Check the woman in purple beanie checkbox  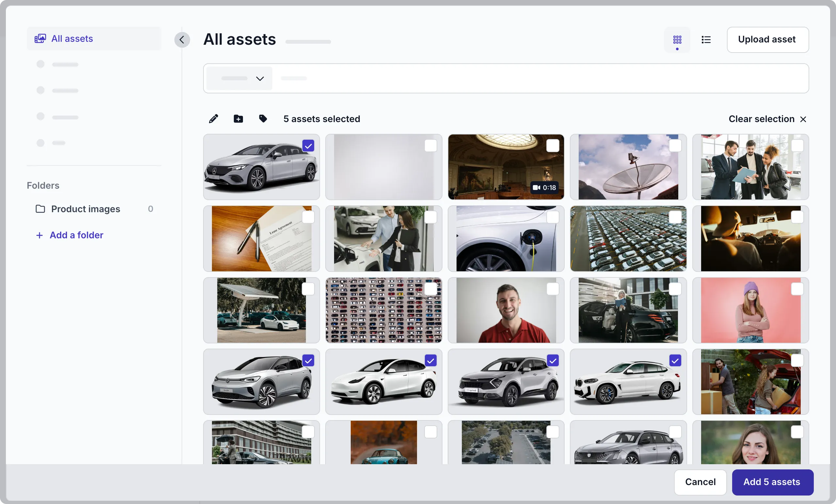[797, 289]
